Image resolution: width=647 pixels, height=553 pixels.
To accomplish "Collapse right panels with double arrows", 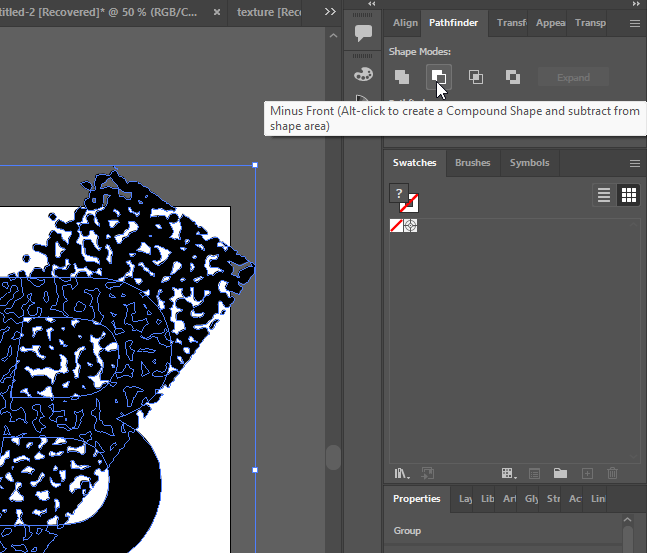I will [636, 4].
